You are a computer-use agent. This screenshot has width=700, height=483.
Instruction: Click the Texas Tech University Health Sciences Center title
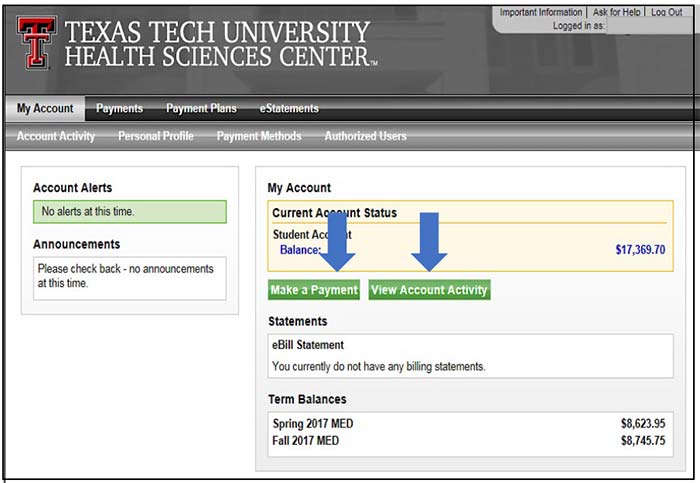221,44
